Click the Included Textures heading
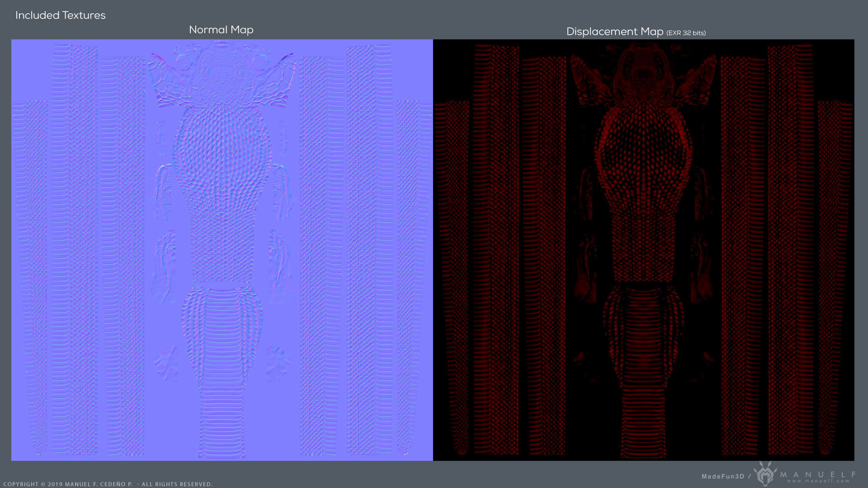 (x=60, y=15)
